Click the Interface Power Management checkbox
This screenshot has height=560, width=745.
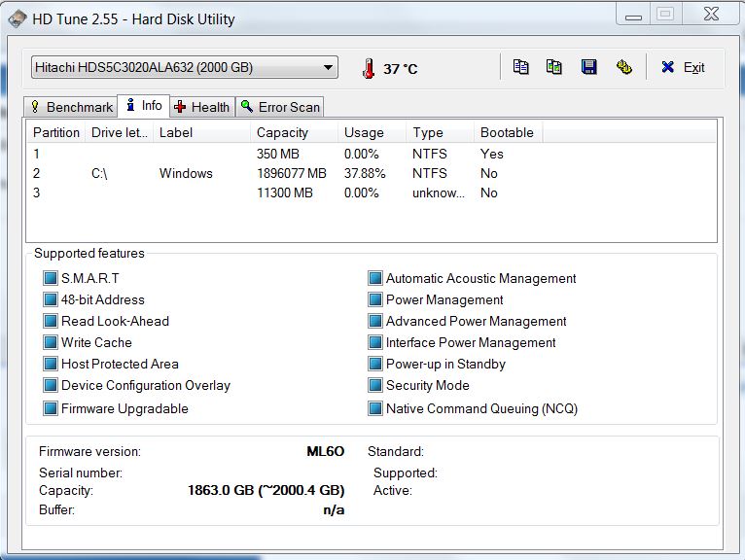tap(374, 342)
